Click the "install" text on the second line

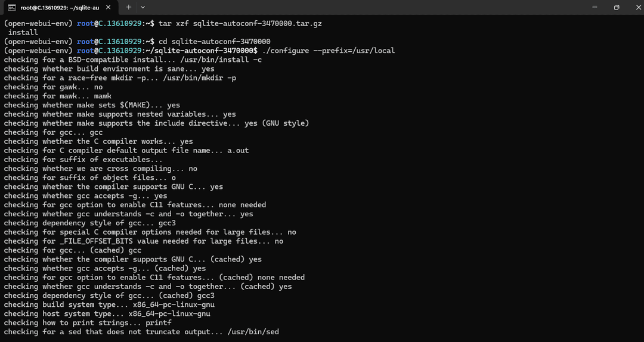[23, 33]
